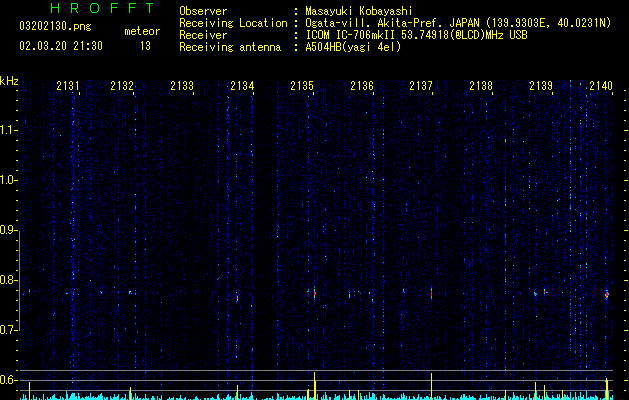Click the 2138 time marker
The height and width of the screenshot is (400, 629).
(481, 85)
